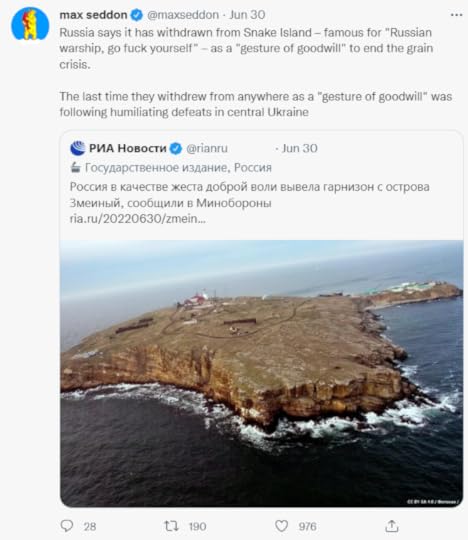Click the РИА Новости verified badge
The height and width of the screenshot is (540, 468).
(x=176, y=148)
